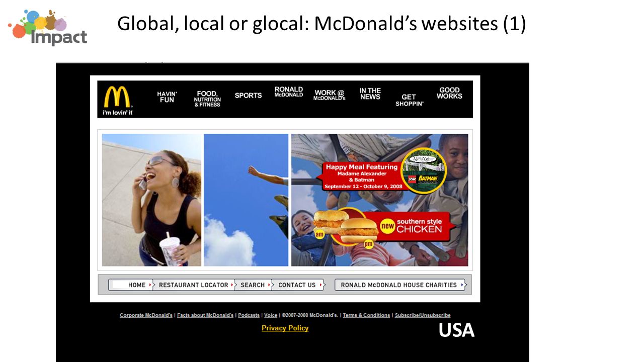Viewport: 644px width, 362px height.
Task: Open the Podcasts footer link
Action: (x=249, y=315)
